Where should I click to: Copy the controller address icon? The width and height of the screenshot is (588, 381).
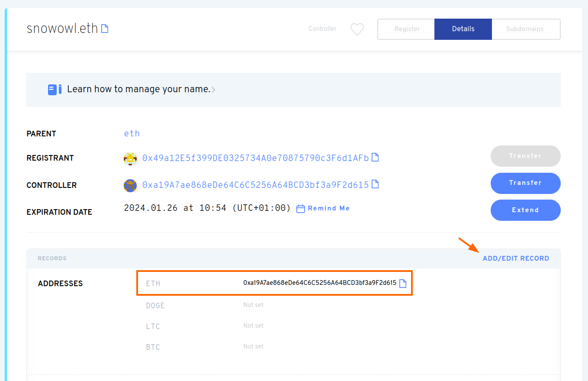[x=376, y=184]
